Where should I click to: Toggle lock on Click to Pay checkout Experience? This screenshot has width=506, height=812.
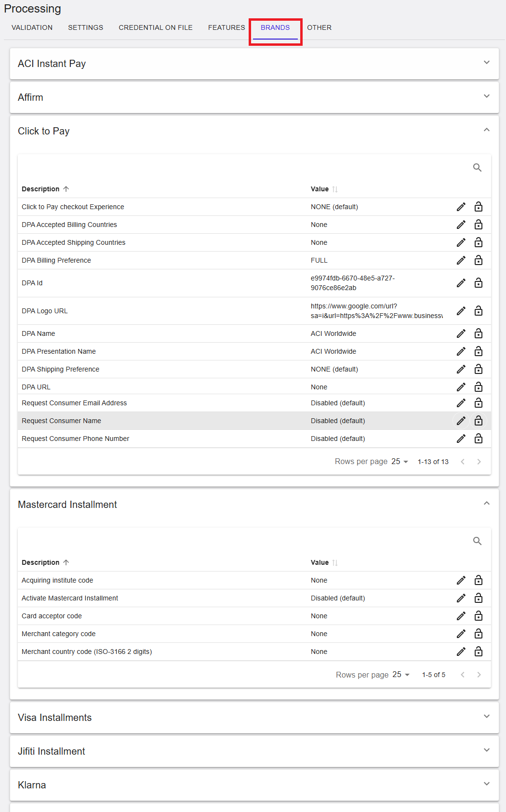click(479, 207)
